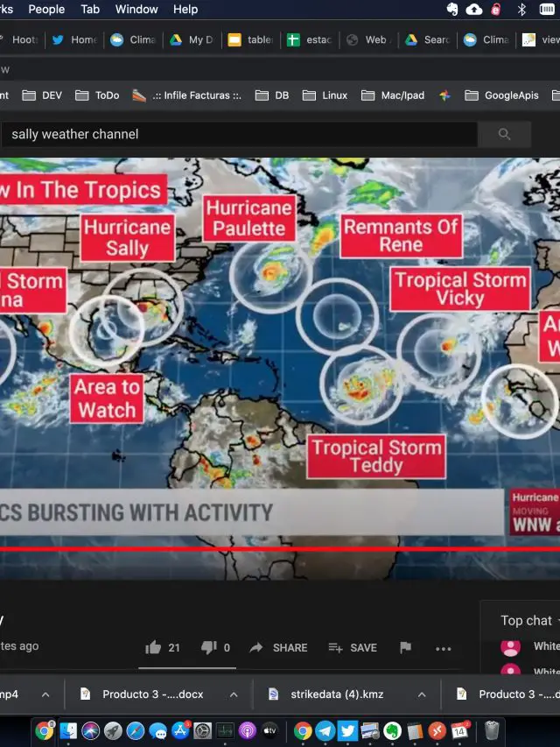The height and width of the screenshot is (747, 560).
Task: Switch to the Twitter Home tab
Action: [74, 39]
